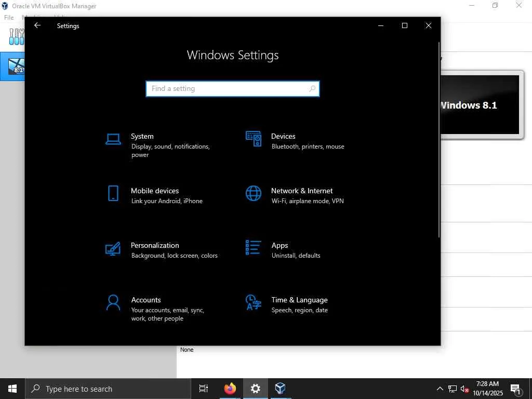Open Task View from the taskbar
The width and height of the screenshot is (532, 399).
click(x=203, y=389)
